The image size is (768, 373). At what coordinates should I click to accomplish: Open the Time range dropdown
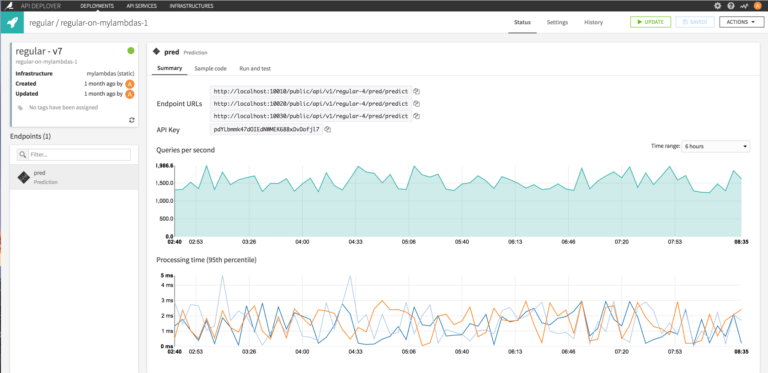click(x=716, y=146)
